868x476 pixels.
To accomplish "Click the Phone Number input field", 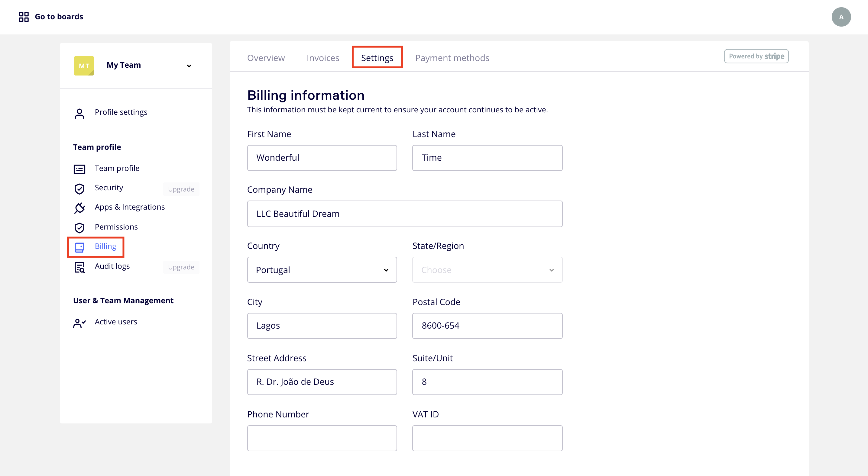I will tap(322, 438).
